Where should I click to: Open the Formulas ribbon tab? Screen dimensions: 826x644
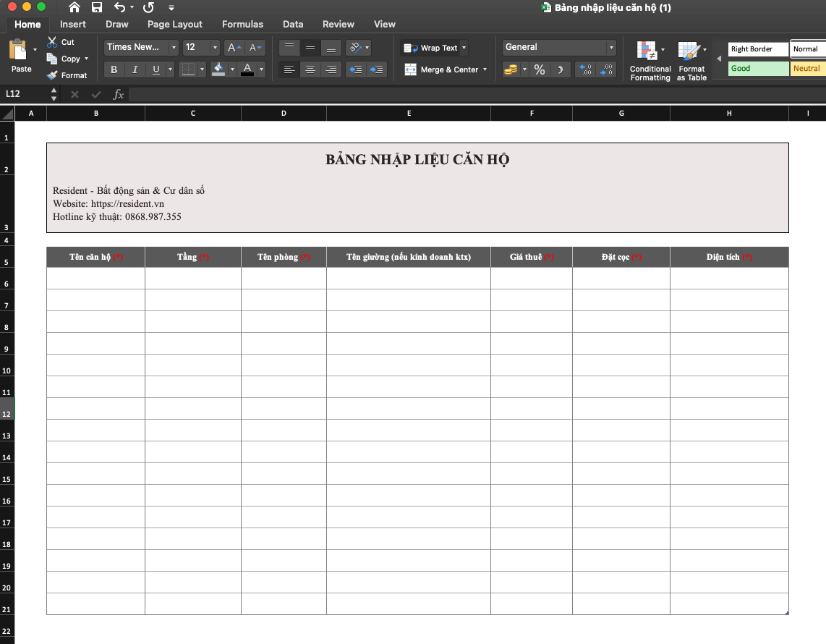(242, 24)
